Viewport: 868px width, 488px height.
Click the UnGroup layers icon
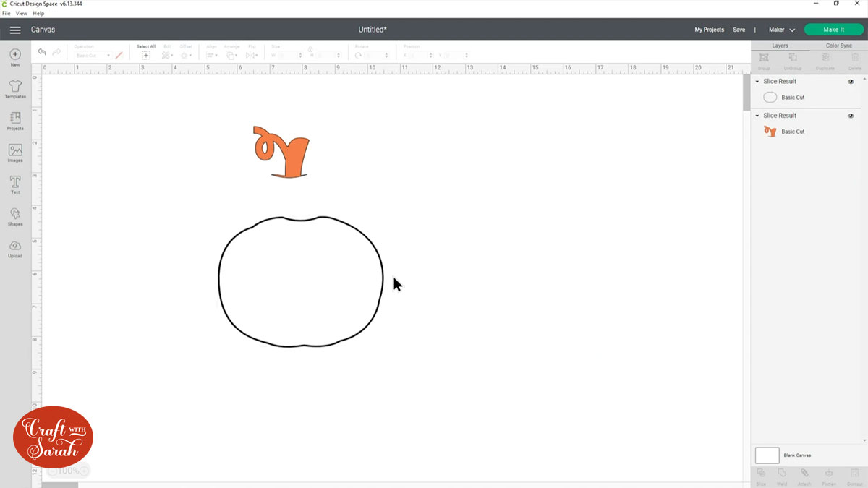793,57
